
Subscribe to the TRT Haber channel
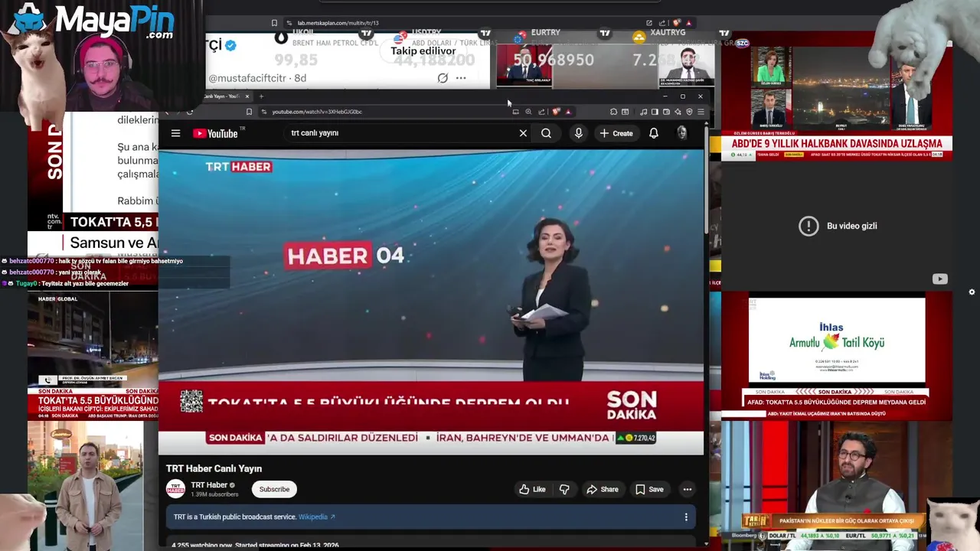pos(274,490)
